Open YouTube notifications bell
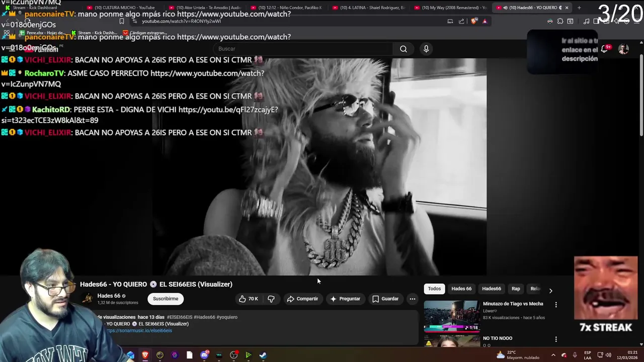 [604, 49]
